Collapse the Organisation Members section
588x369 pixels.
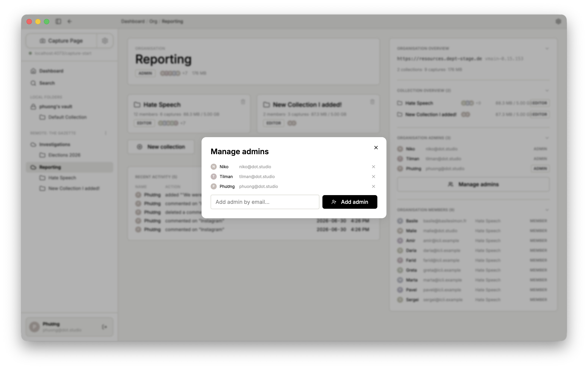pos(547,210)
